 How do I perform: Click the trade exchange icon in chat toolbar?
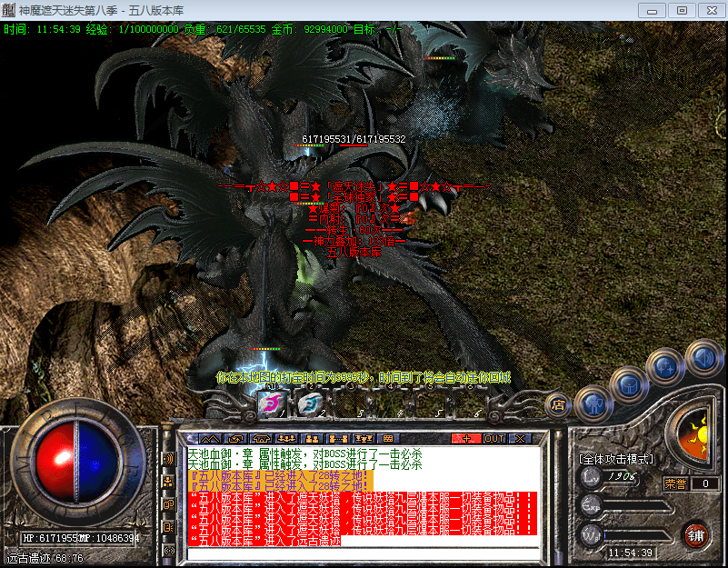tap(236, 438)
